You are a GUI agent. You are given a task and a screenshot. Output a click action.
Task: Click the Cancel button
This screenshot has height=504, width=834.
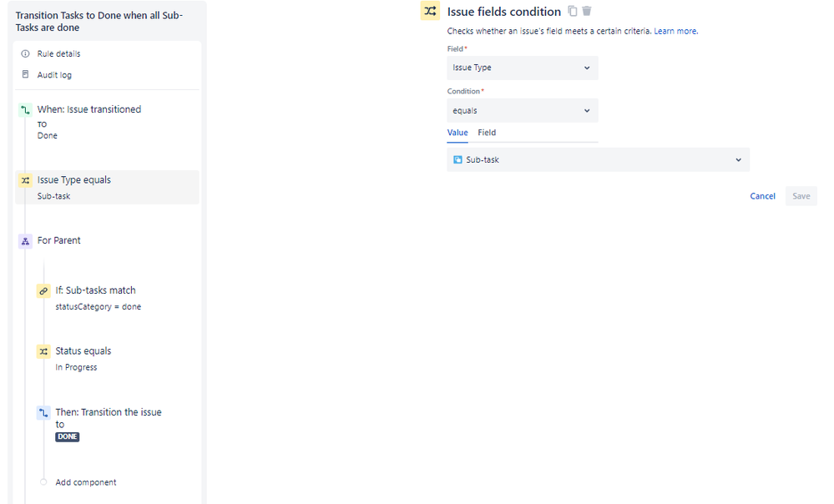(762, 196)
